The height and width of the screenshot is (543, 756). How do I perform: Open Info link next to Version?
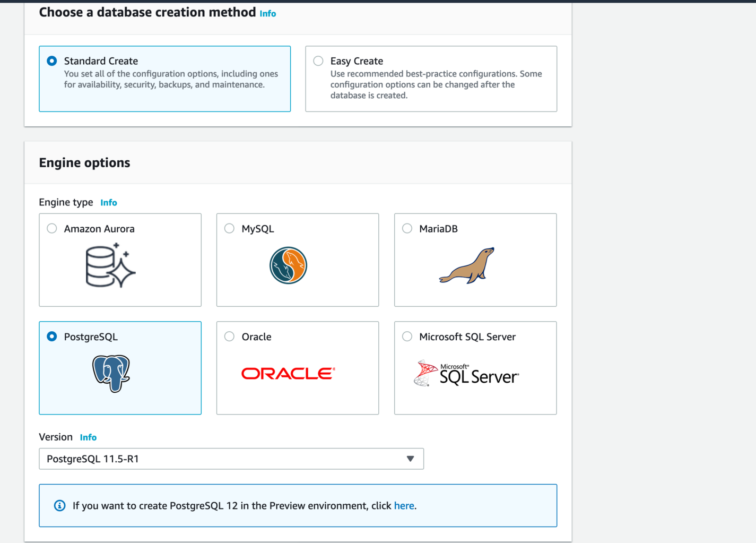88,437
